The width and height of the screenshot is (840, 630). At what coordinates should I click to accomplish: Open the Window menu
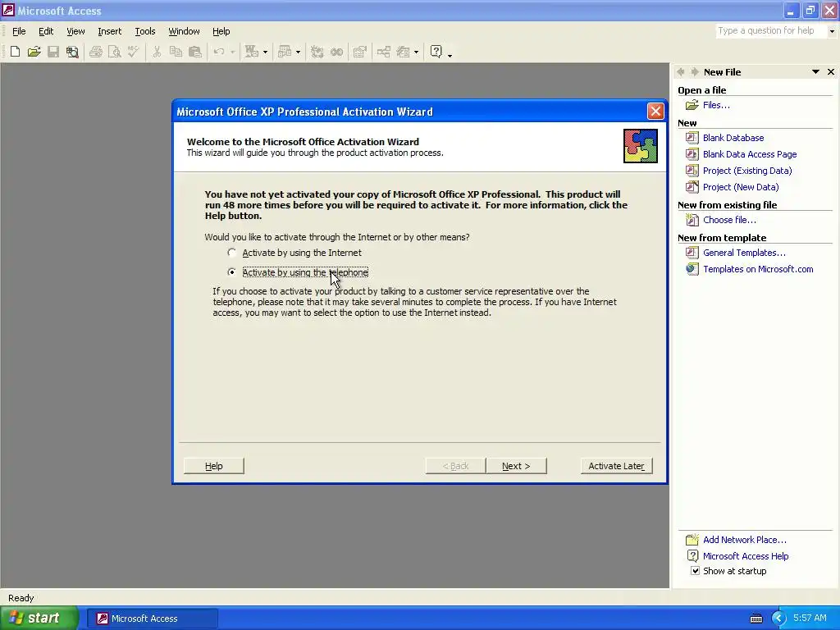point(184,31)
